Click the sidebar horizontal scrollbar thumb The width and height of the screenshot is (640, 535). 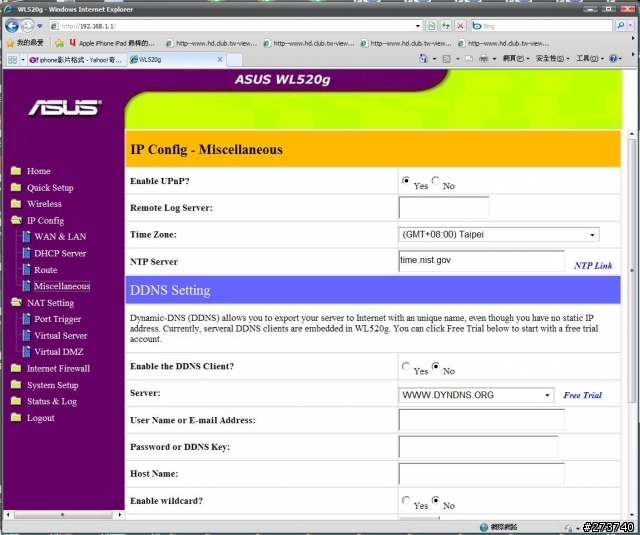[x=62, y=515]
